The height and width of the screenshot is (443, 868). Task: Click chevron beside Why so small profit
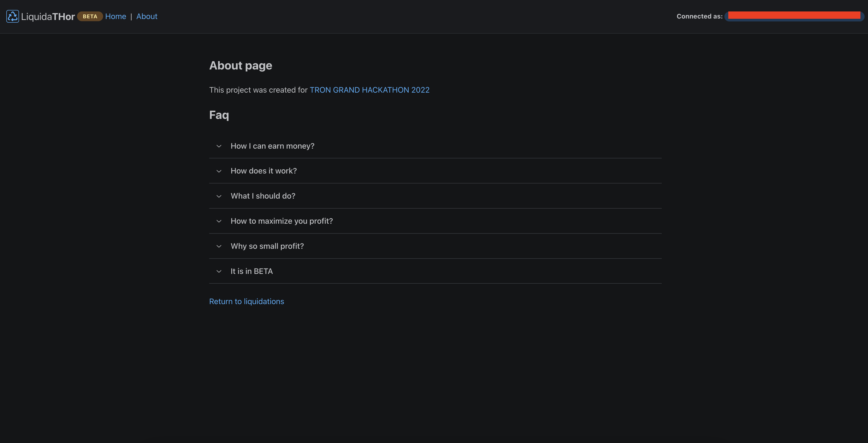[x=219, y=246]
